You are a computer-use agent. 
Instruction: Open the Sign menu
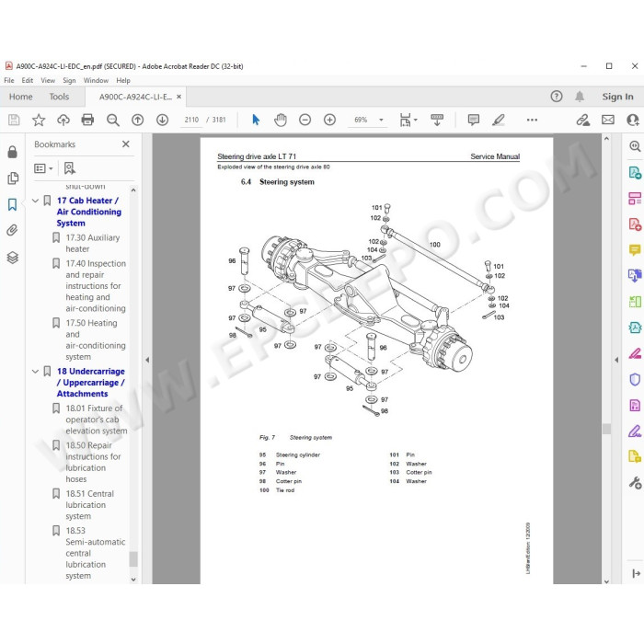pyautogui.click(x=69, y=81)
